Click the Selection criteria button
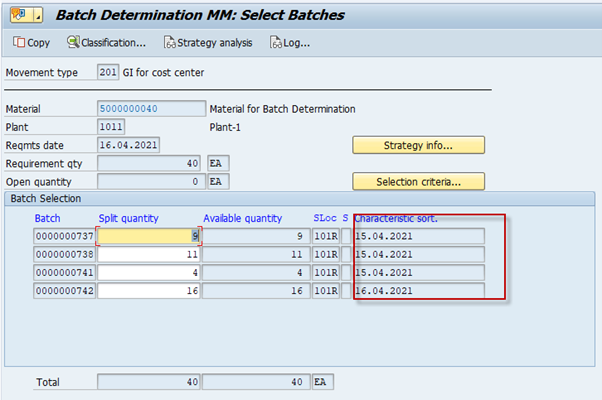Screen dimensions: 602x400 coord(418,182)
